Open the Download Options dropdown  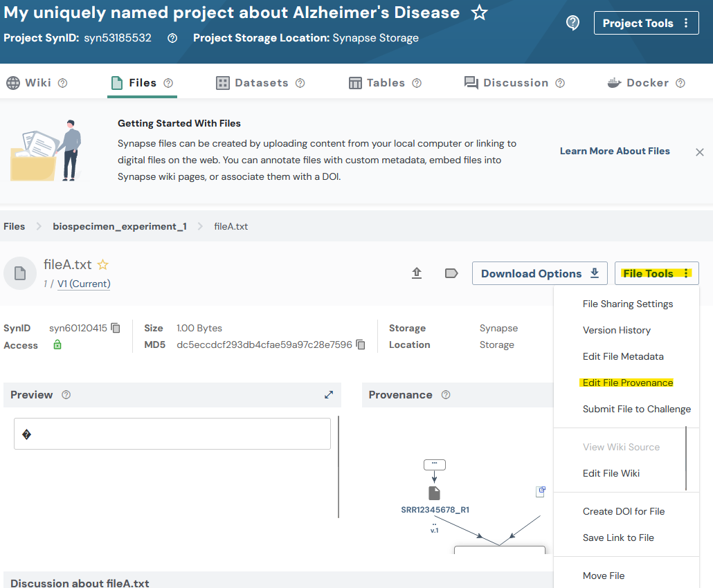(x=539, y=273)
